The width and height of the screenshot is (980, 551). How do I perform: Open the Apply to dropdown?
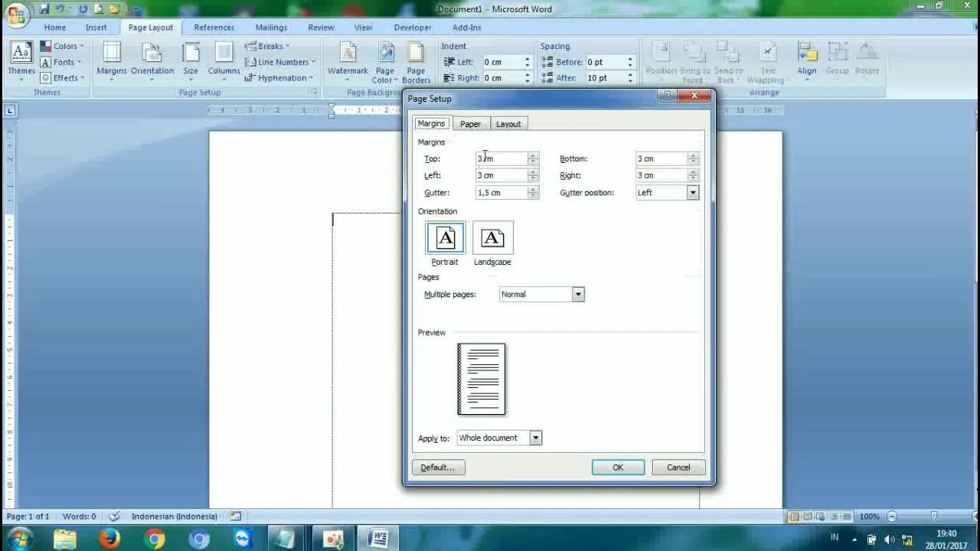tap(536, 438)
